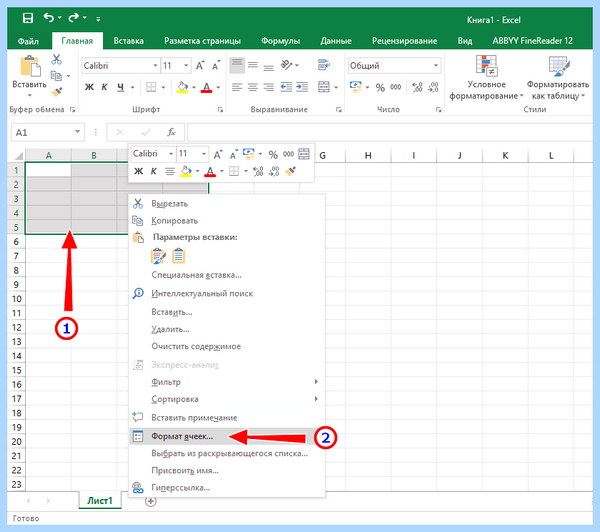Image resolution: width=600 pixels, height=532 pixels.
Task: Pick ribbon font color red A
Action: (207, 87)
